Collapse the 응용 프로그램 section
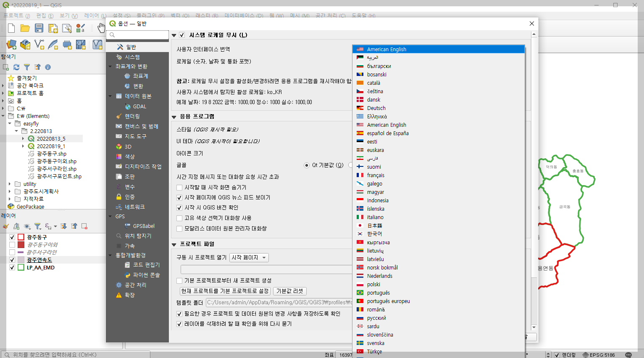Image resolution: width=644 pixels, height=358 pixels. coord(174,117)
